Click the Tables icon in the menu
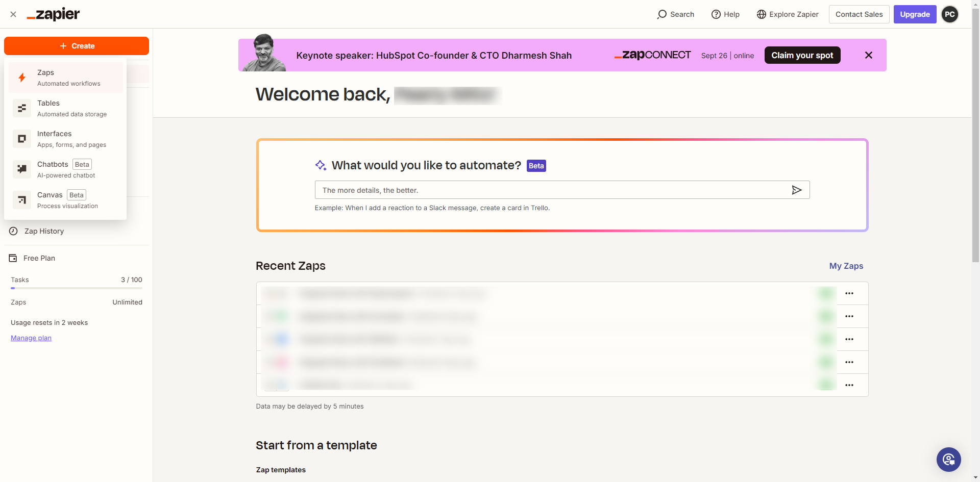The image size is (980, 482). (22, 108)
